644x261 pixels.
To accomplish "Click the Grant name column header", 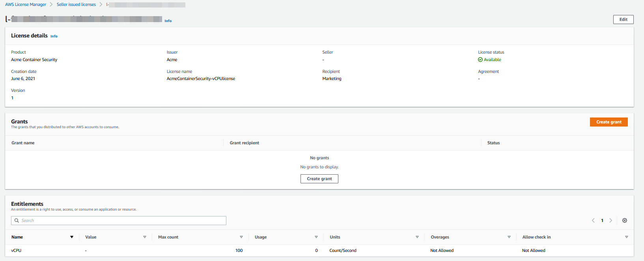I will coord(23,143).
